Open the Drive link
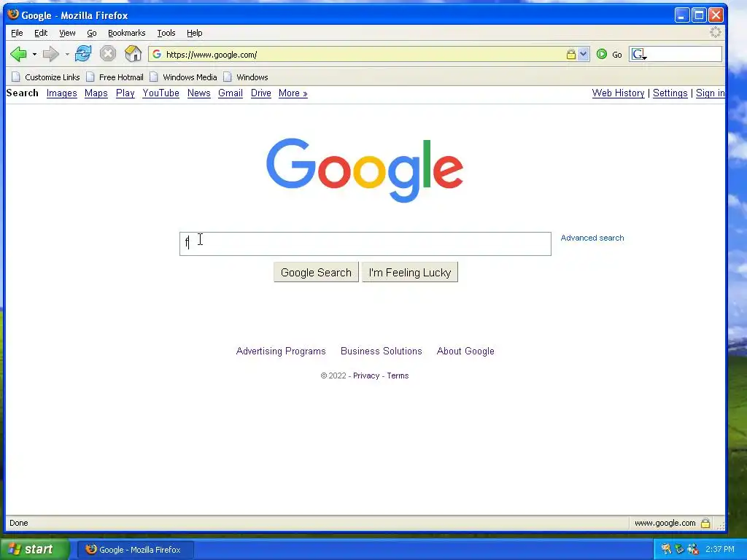 tap(260, 93)
